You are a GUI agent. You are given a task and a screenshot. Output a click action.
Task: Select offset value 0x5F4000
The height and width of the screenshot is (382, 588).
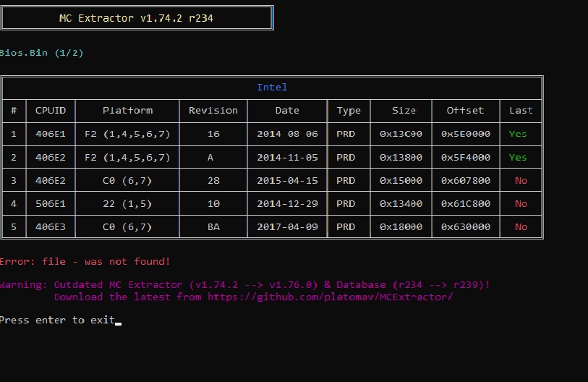tap(465, 157)
